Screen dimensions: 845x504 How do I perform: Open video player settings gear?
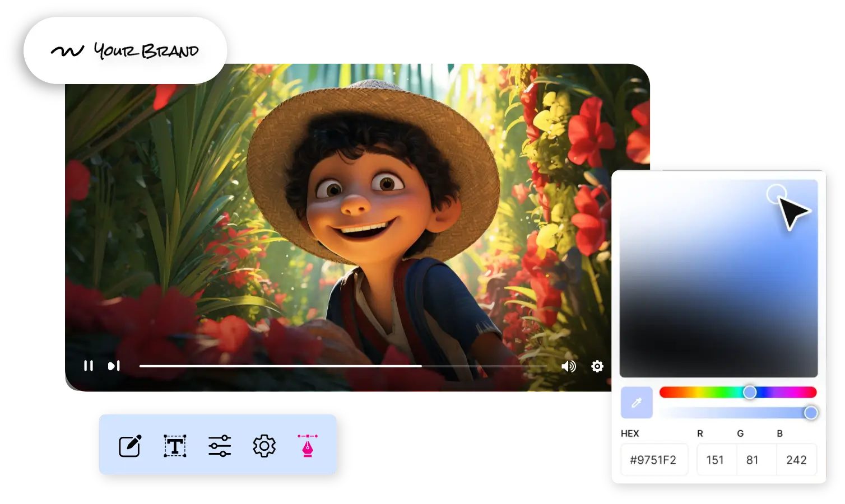[x=597, y=366]
